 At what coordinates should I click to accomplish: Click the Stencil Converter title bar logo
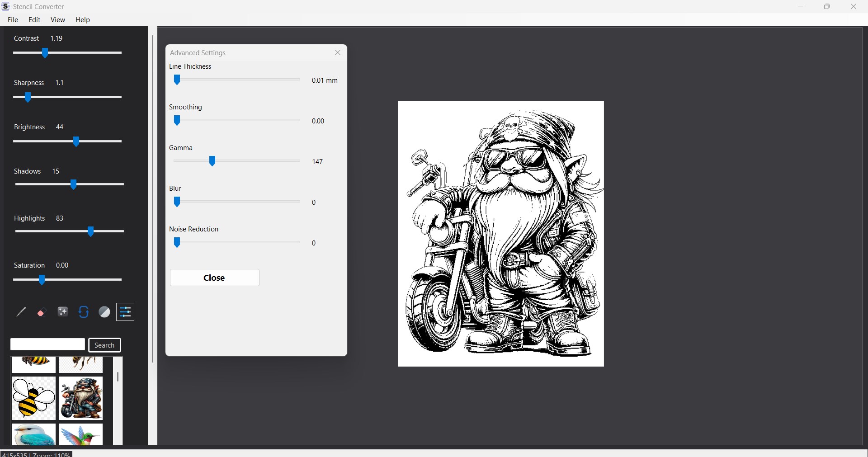point(6,6)
